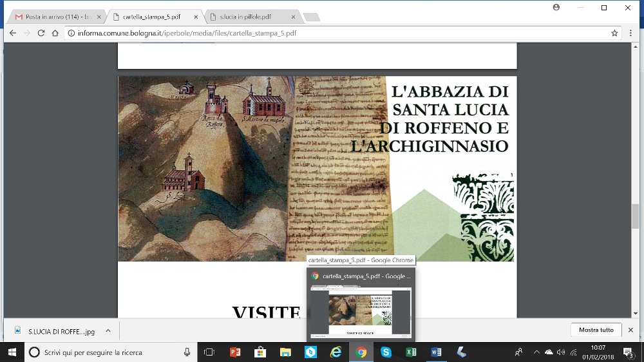Image resolution: width=644 pixels, height=362 pixels.
Task: Open the browser home page
Action: click(55, 33)
